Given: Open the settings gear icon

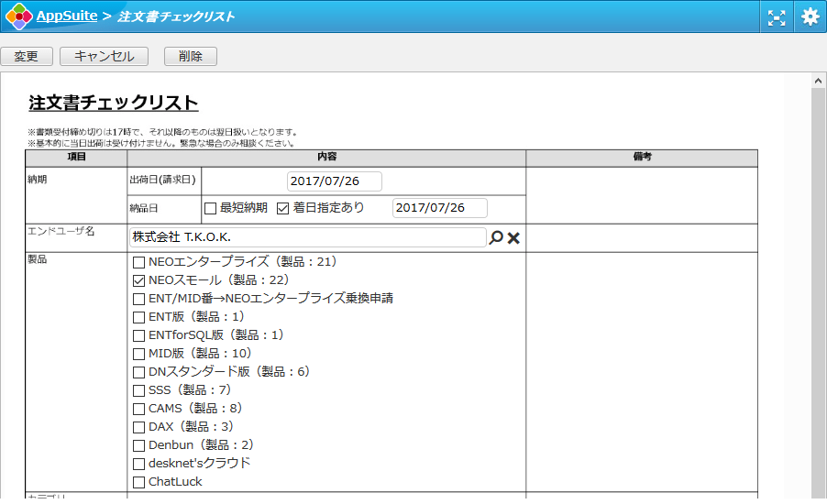Looking at the screenshot, I should (810, 16).
